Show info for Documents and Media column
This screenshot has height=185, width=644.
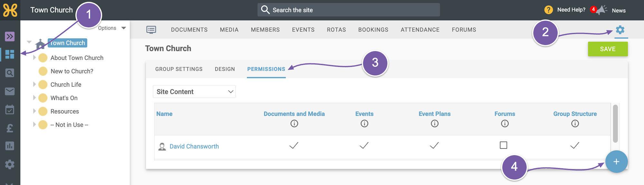click(x=294, y=123)
